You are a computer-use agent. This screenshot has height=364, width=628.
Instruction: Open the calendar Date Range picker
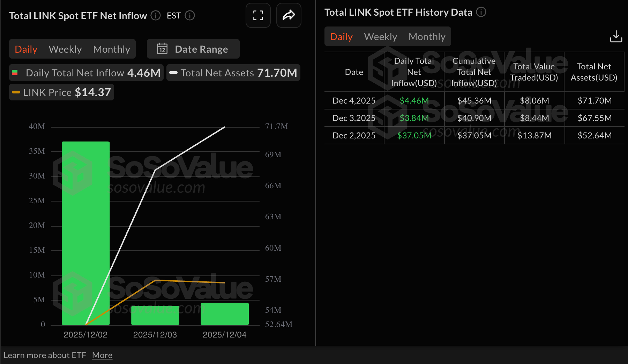pyautogui.click(x=193, y=49)
